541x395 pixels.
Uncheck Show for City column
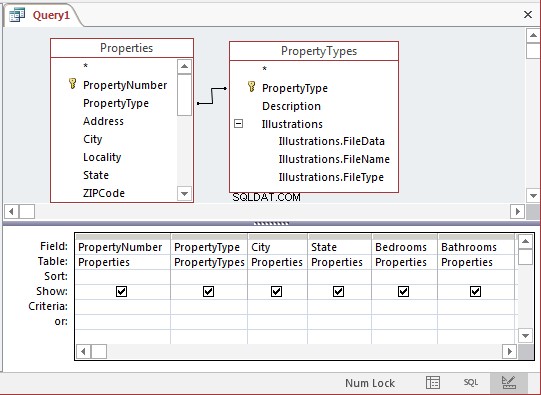tap(276, 292)
